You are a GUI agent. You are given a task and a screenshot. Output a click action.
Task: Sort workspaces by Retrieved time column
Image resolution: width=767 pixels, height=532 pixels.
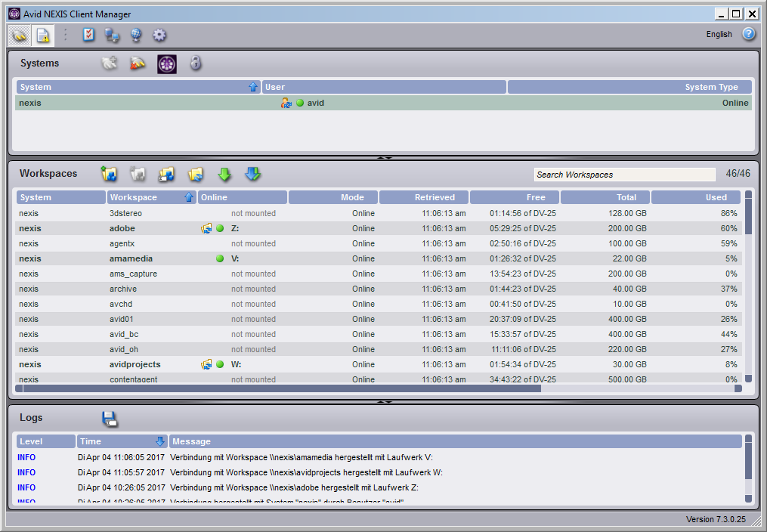[x=424, y=197]
